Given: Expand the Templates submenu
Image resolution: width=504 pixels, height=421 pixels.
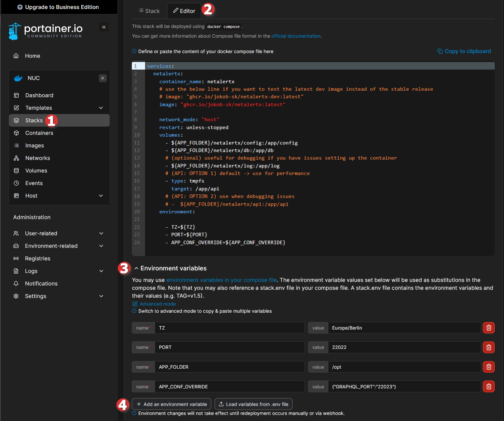Looking at the screenshot, I should (x=101, y=108).
